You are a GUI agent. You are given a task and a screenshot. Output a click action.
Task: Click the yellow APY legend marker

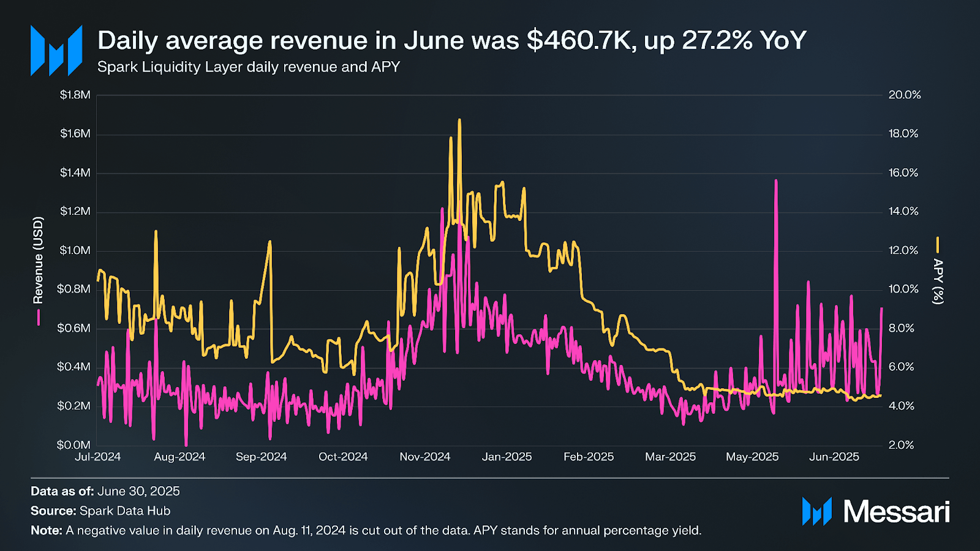tap(937, 245)
